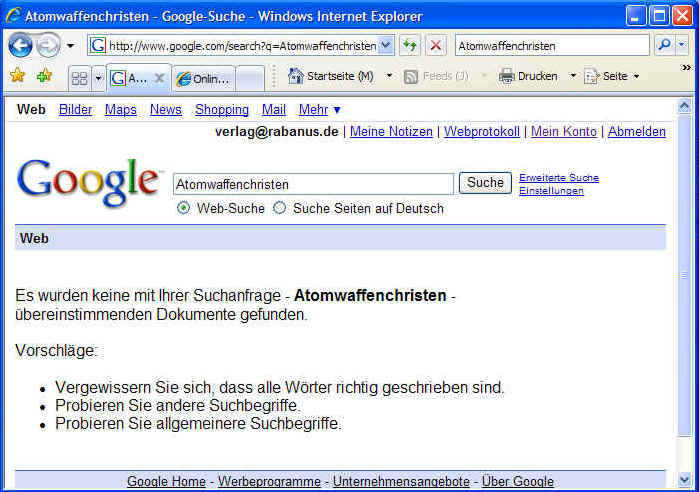Click the red Stop loading icon
The width and height of the screenshot is (699, 492).
(436, 45)
